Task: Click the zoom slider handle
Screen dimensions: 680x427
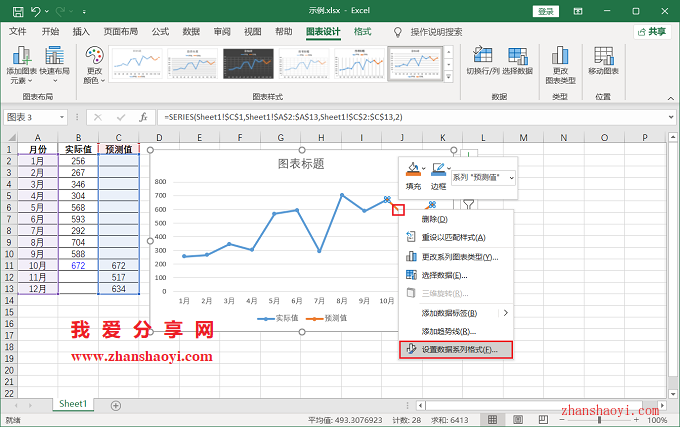Action: [600, 420]
